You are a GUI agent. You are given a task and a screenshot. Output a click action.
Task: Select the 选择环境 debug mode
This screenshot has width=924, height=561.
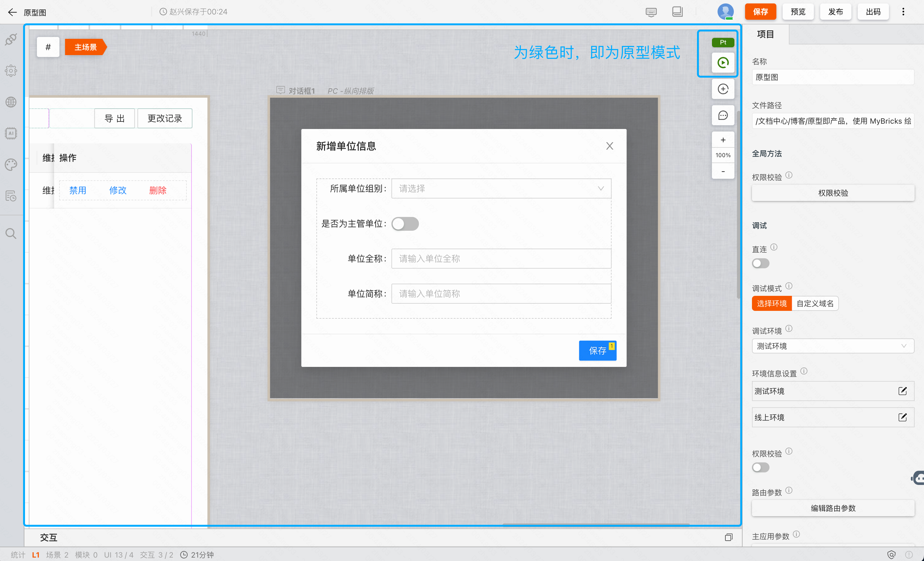pyautogui.click(x=771, y=303)
